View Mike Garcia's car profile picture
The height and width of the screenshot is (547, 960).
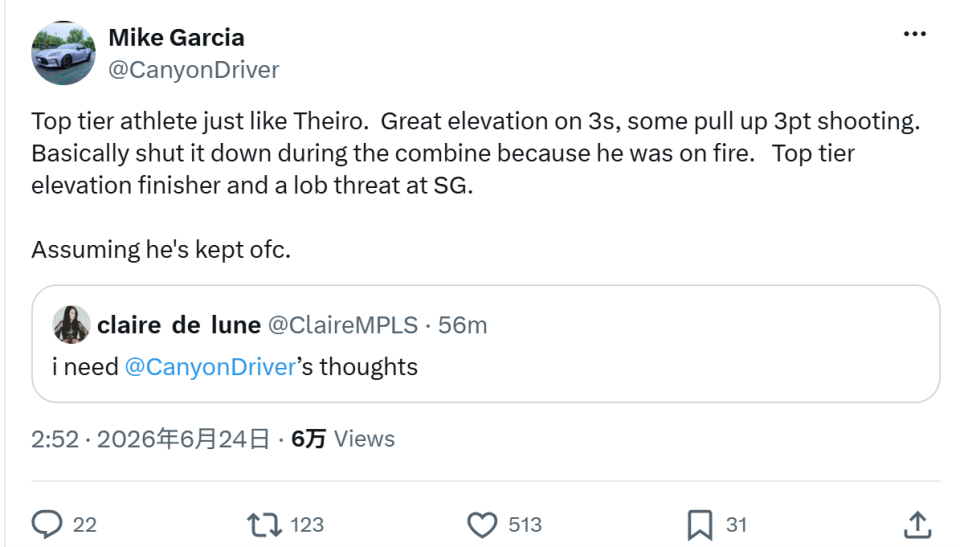point(64,53)
